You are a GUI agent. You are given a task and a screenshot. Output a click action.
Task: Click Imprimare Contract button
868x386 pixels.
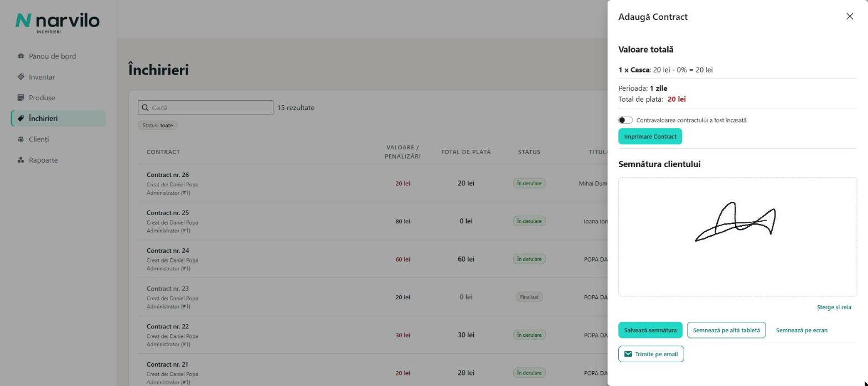tap(650, 137)
